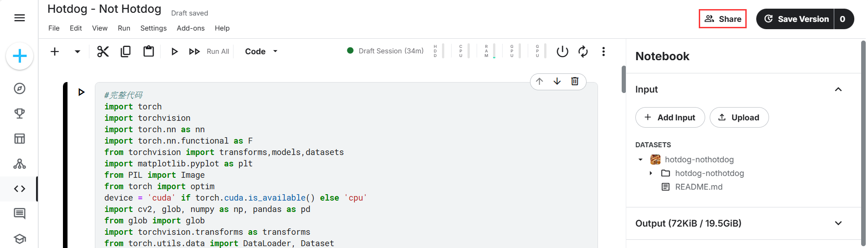Click the copy cell icon
This screenshot has width=868, height=248.
[x=125, y=52]
